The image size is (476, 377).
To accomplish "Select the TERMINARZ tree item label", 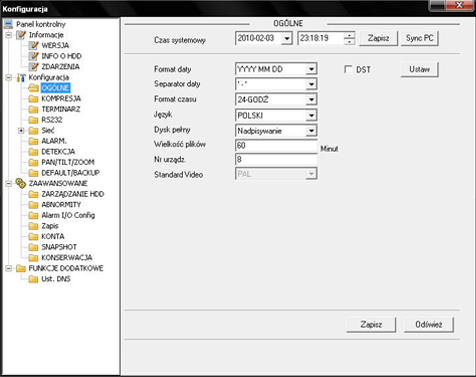I will pyautogui.click(x=61, y=109).
